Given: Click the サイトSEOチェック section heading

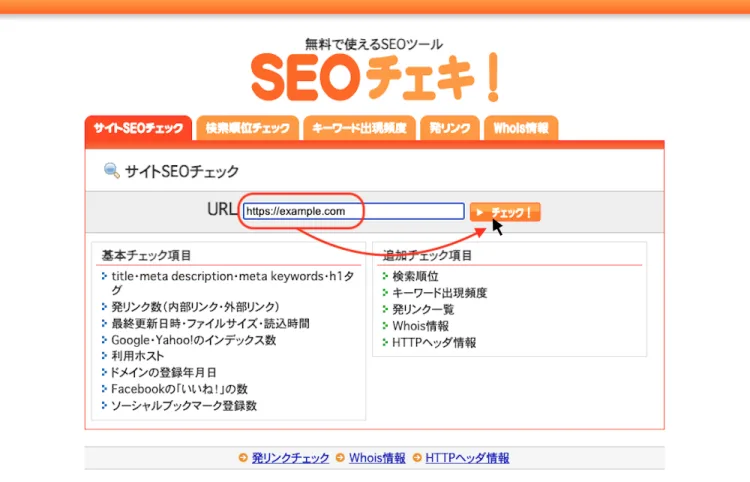Looking at the screenshot, I should click(182, 171).
